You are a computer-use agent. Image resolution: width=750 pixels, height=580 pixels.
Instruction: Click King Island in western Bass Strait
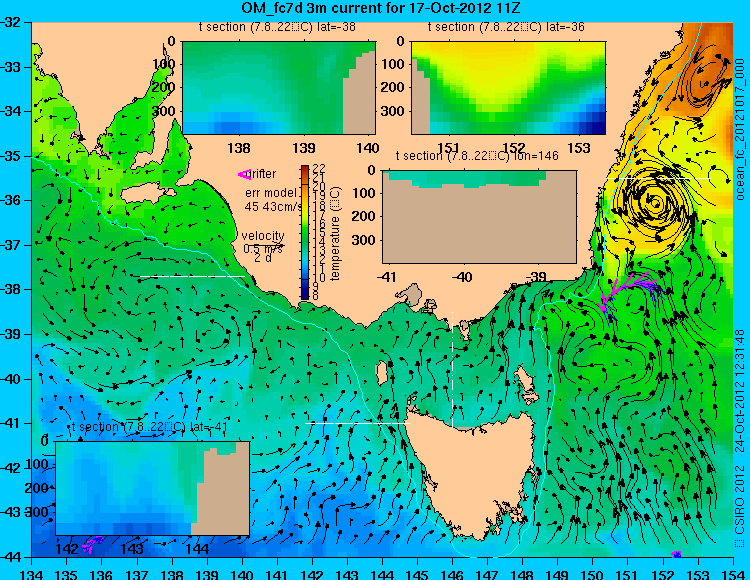pyautogui.click(x=382, y=373)
